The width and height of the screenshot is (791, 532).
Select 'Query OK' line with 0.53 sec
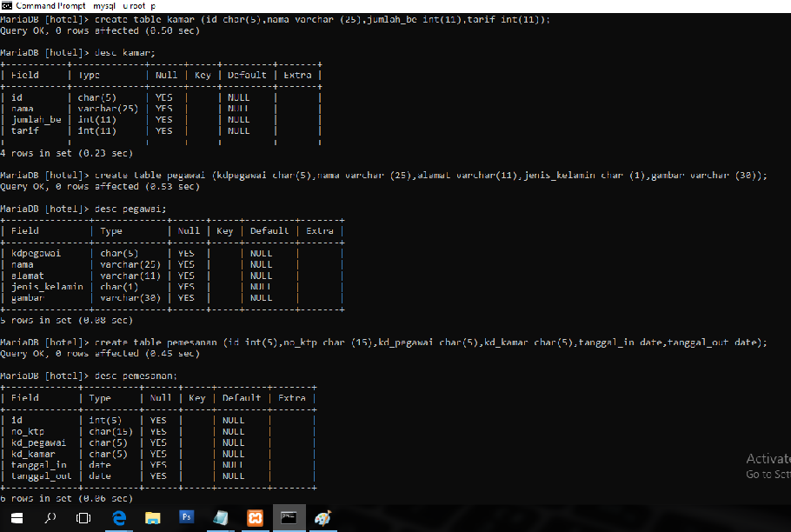tap(100, 186)
